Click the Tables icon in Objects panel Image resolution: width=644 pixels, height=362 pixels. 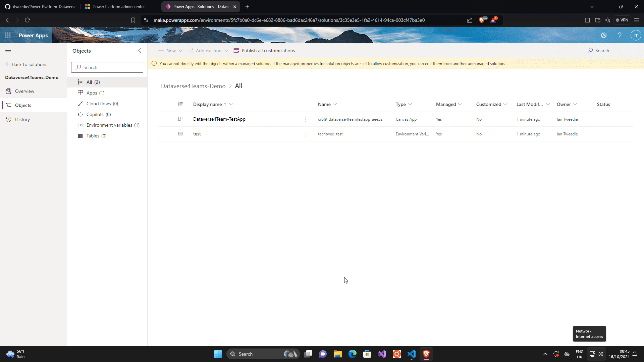[x=80, y=136]
